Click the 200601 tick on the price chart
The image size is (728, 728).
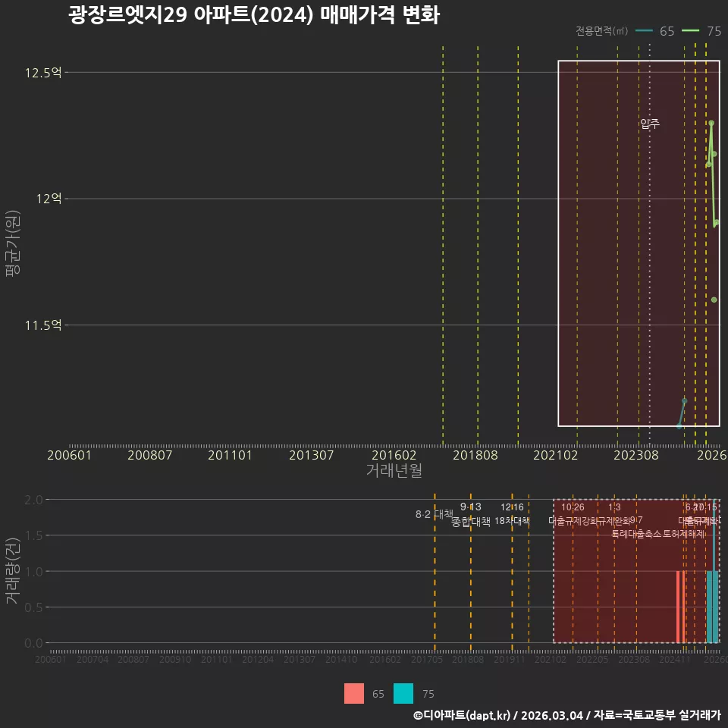pyautogui.click(x=69, y=455)
